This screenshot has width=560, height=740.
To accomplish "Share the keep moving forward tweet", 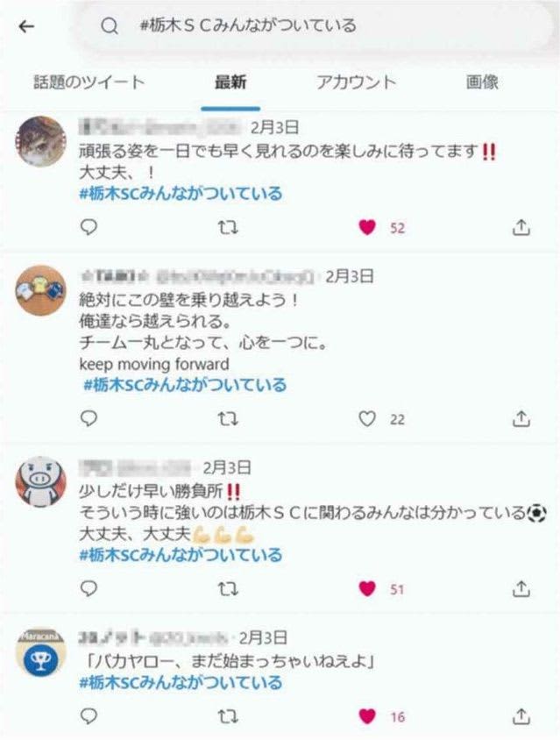I will point(521,418).
